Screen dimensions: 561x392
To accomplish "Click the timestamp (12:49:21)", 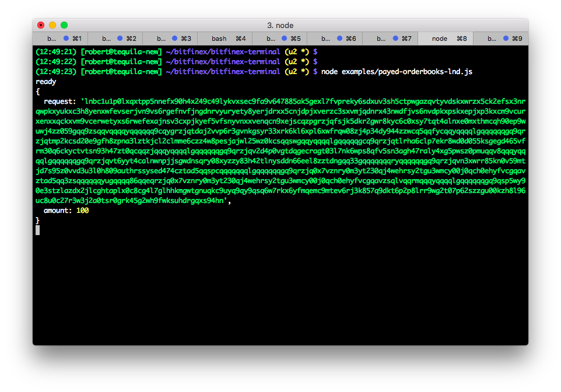I will 56,52.
